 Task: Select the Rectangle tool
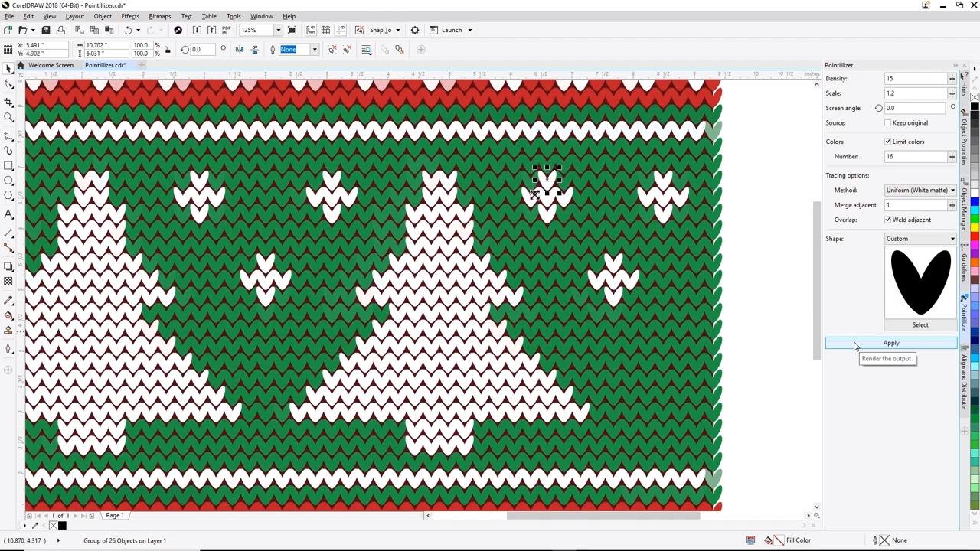pos(8,165)
